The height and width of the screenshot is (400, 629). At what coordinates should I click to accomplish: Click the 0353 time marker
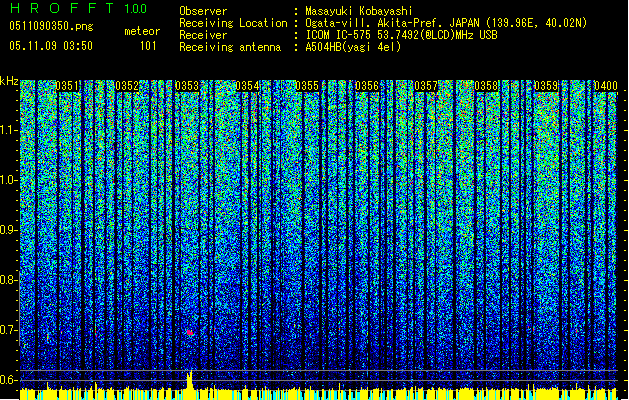pyautogui.click(x=187, y=86)
